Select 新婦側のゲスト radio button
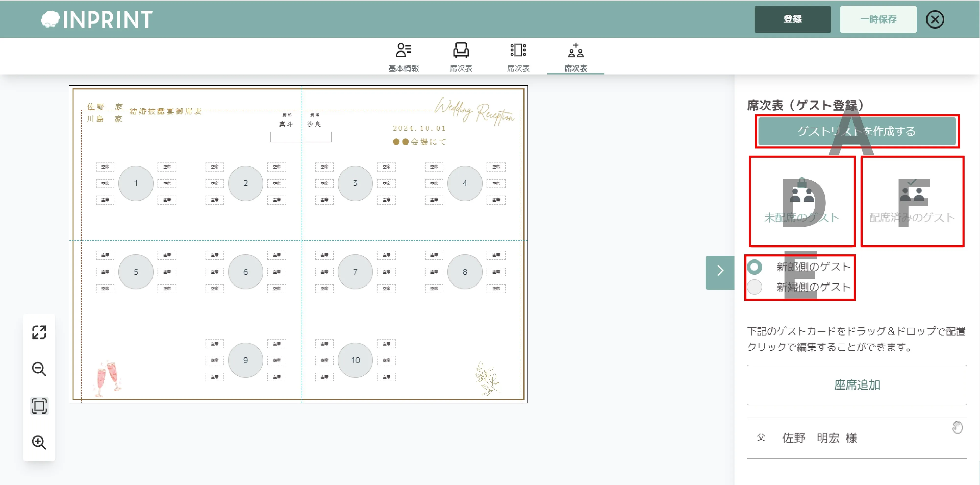Image resolution: width=980 pixels, height=485 pixels. coord(754,287)
